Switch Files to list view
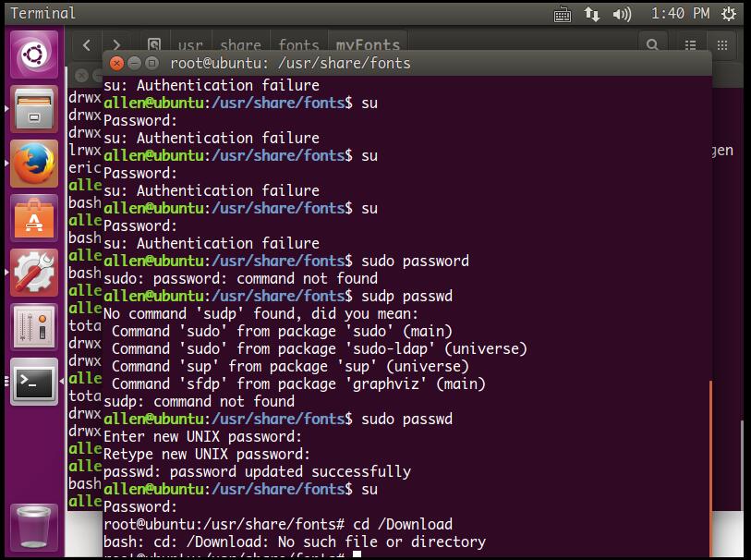751x560 pixels. (x=691, y=44)
